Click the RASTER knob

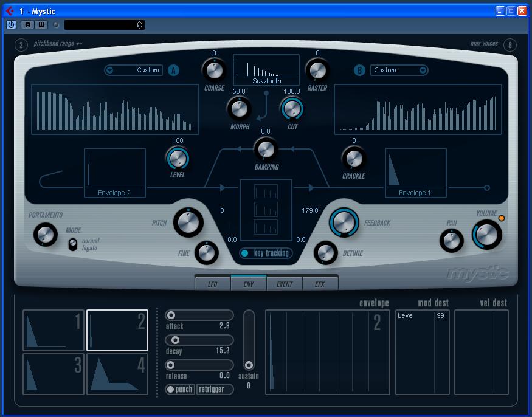(317, 71)
